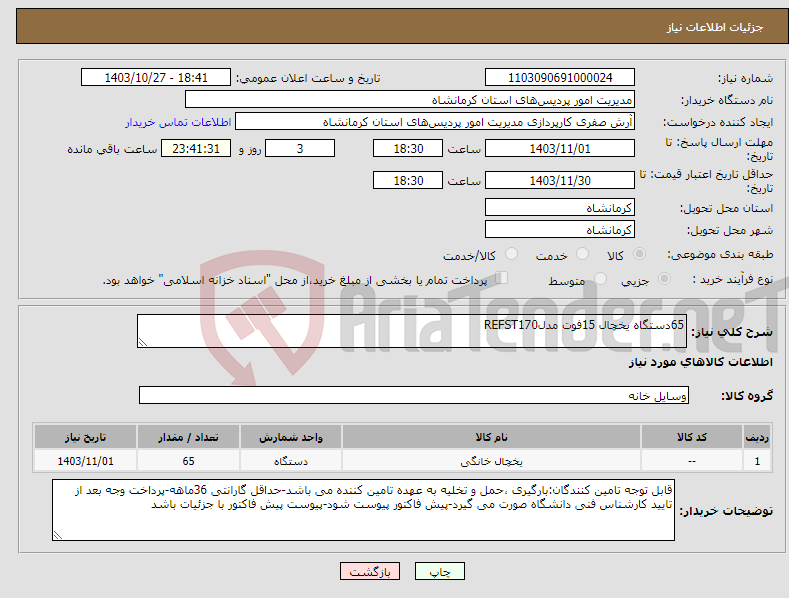Click the buyer notes text area
The height and width of the screenshot is (598, 789).
(363, 510)
